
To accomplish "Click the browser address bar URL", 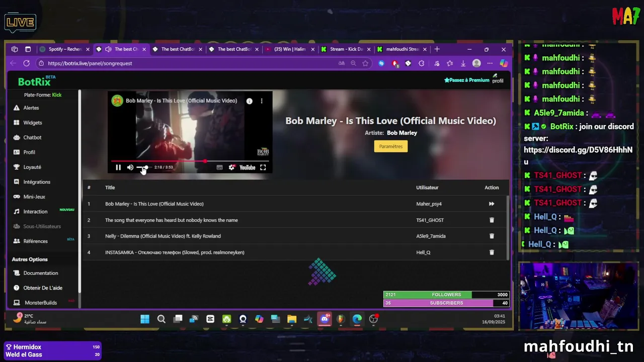I will point(90,63).
